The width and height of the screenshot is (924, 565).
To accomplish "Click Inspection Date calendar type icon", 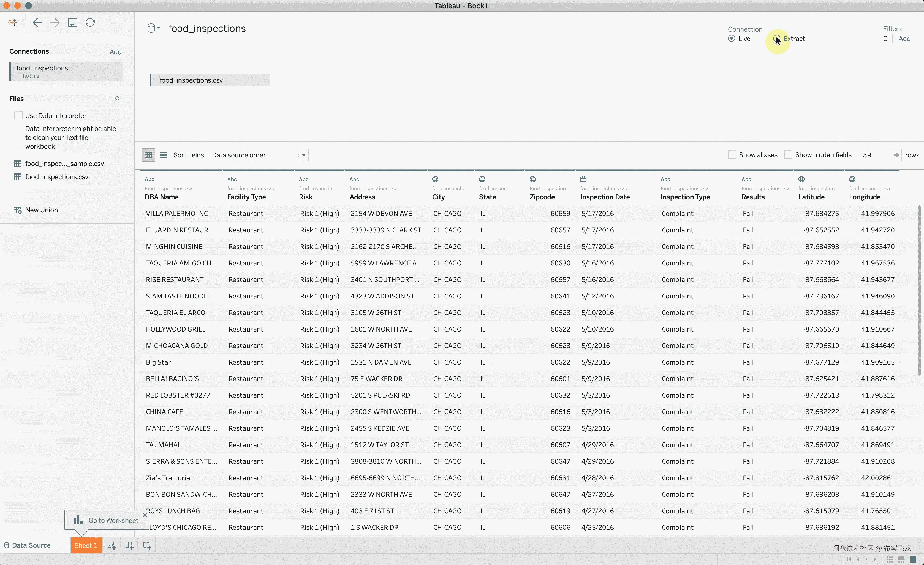I will [583, 179].
